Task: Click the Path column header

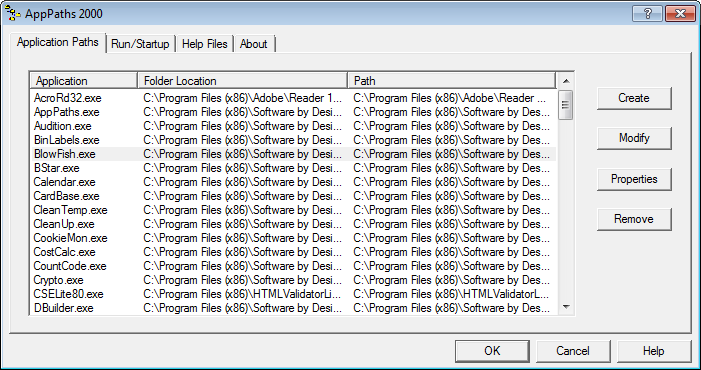Action: (452, 81)
